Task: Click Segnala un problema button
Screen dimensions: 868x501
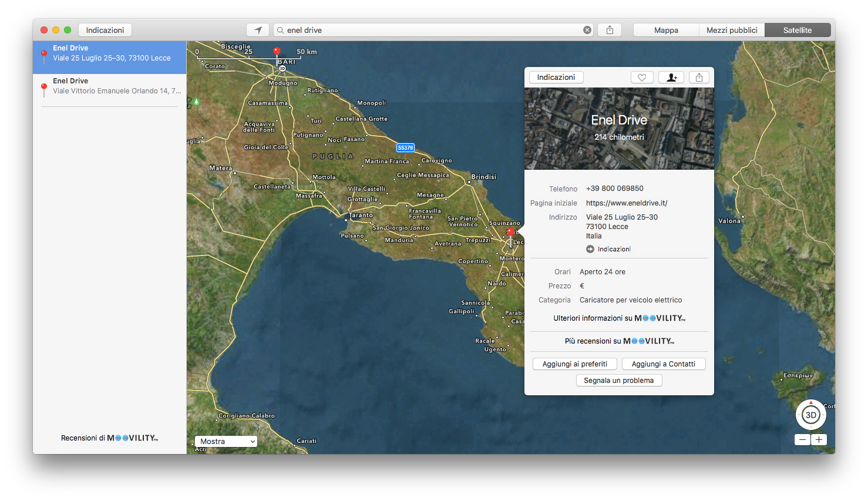Action: coord(618,381)
